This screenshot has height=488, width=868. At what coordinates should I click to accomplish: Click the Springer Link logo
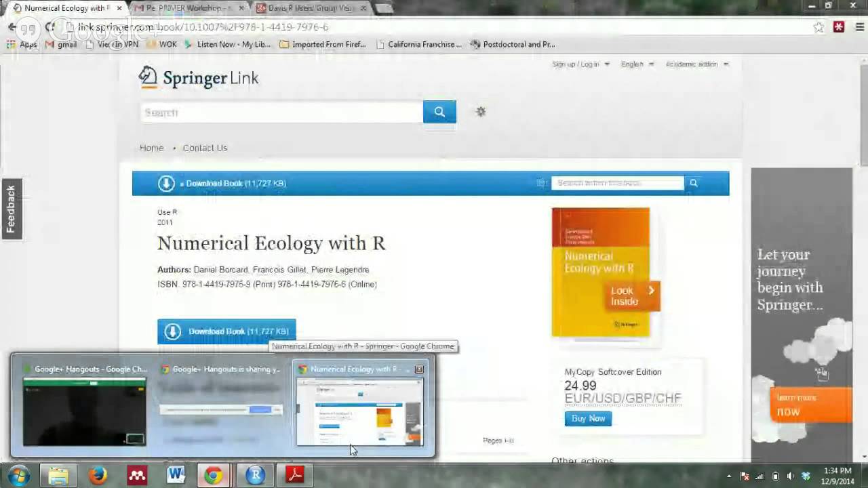199,77
